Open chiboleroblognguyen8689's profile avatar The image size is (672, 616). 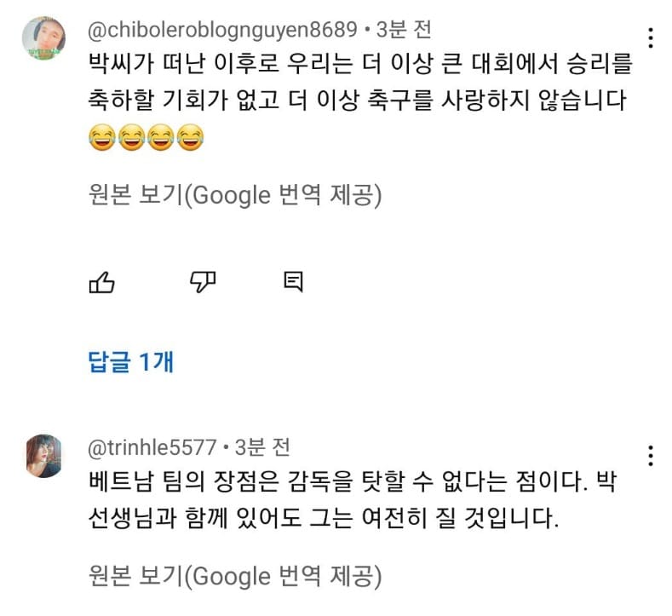pyautogui.click(x=43, y=39)
